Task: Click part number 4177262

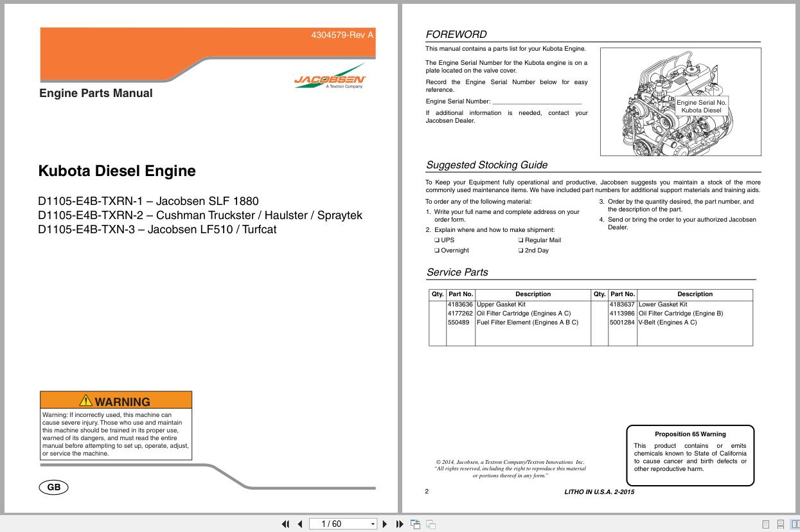Action: (460, 314)
